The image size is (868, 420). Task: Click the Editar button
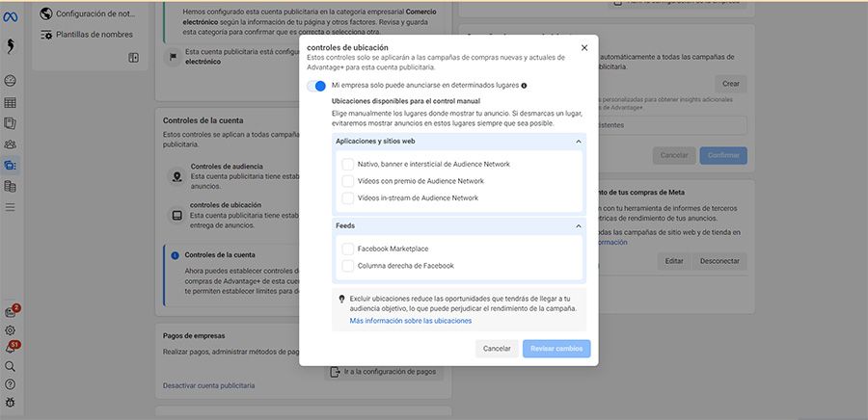pyautogui.click(x=674, y=261)
